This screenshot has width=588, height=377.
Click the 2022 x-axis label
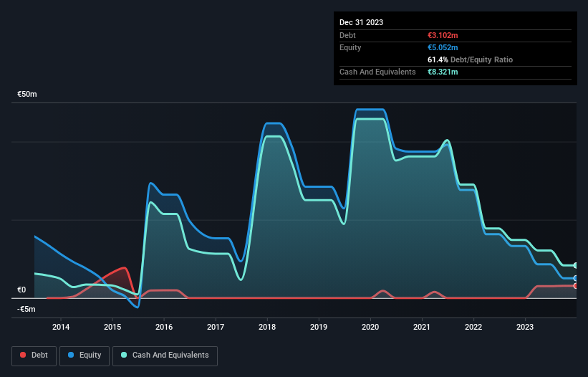[x=473, y=327]
